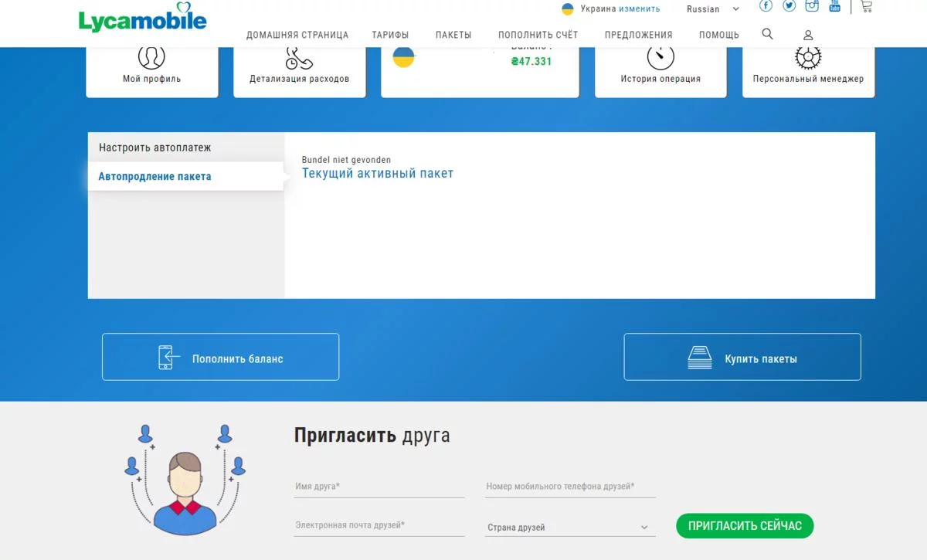Select the Автопродление пакета tab

(x=186, y=176)
